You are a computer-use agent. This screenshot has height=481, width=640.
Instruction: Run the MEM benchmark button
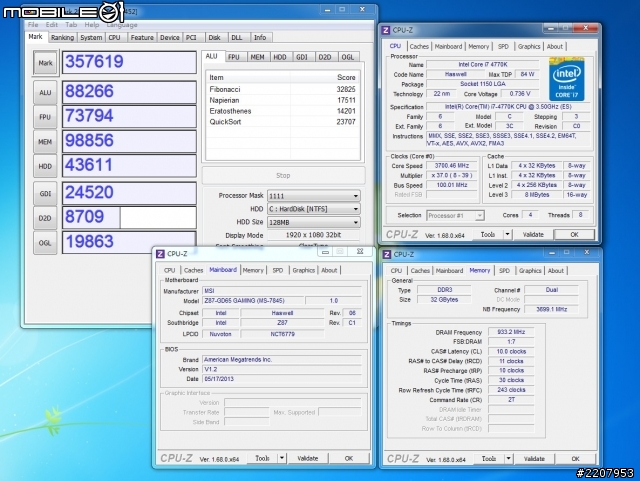(x=45, y=142)
